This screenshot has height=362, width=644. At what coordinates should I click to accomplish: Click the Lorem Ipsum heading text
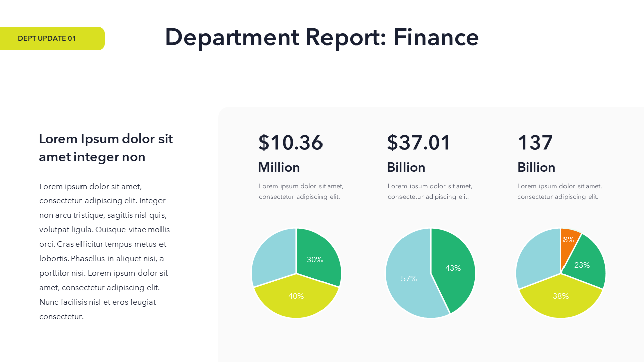point(106,147)
